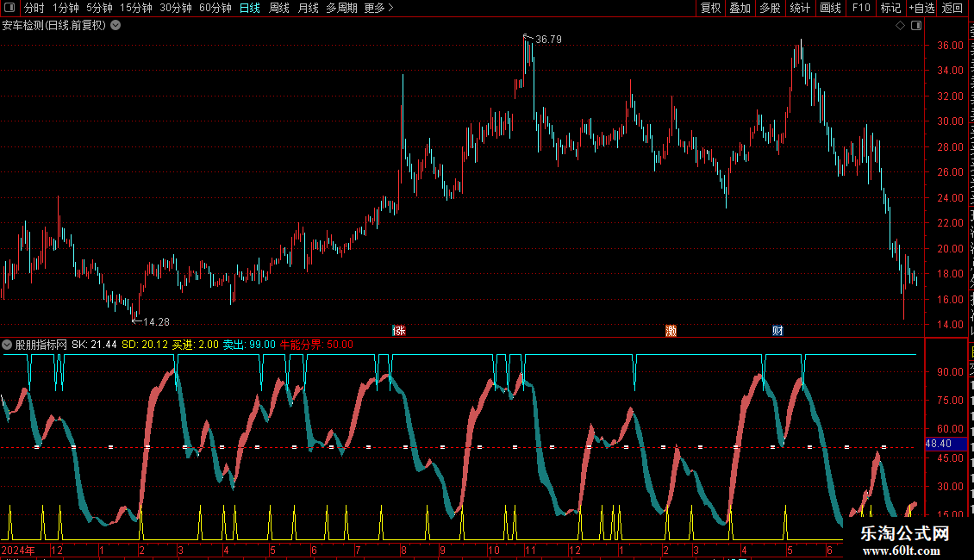The width and height of the screenshot is (974, 560).
Task: Open dropdown beside 股朋指标网 indicator name
Action: pos(7,345)
